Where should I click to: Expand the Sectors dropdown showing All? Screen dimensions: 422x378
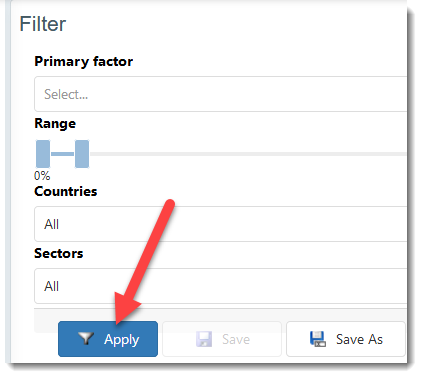pos(220,286)
